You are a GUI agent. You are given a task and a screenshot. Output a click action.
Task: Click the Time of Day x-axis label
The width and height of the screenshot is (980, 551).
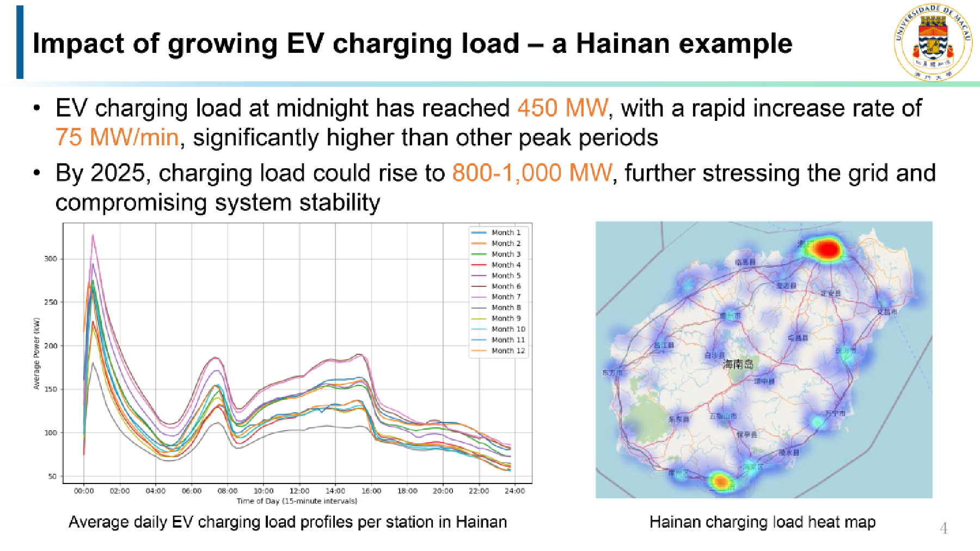pyautogui.click(x=297, y=501)
